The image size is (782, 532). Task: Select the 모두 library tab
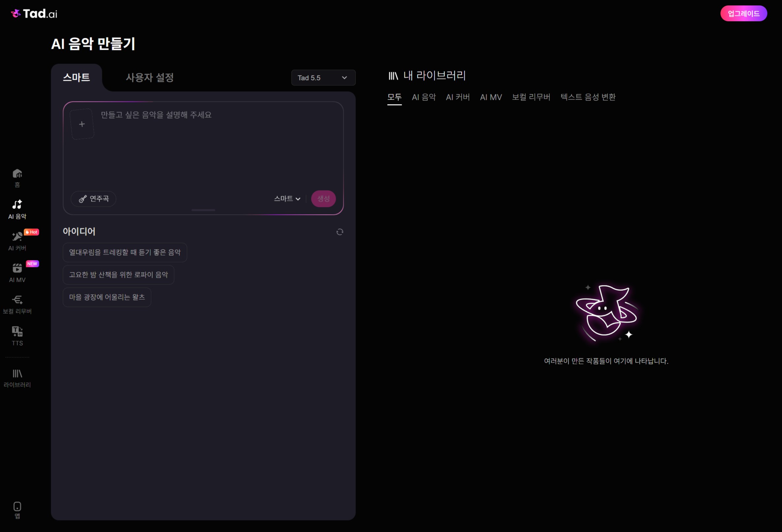[x=394, y=98]
